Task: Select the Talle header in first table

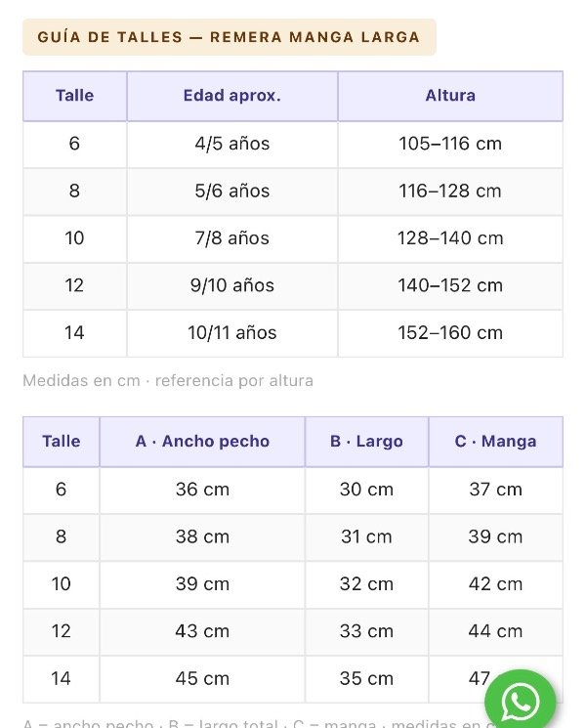Action: coord(74,96)
